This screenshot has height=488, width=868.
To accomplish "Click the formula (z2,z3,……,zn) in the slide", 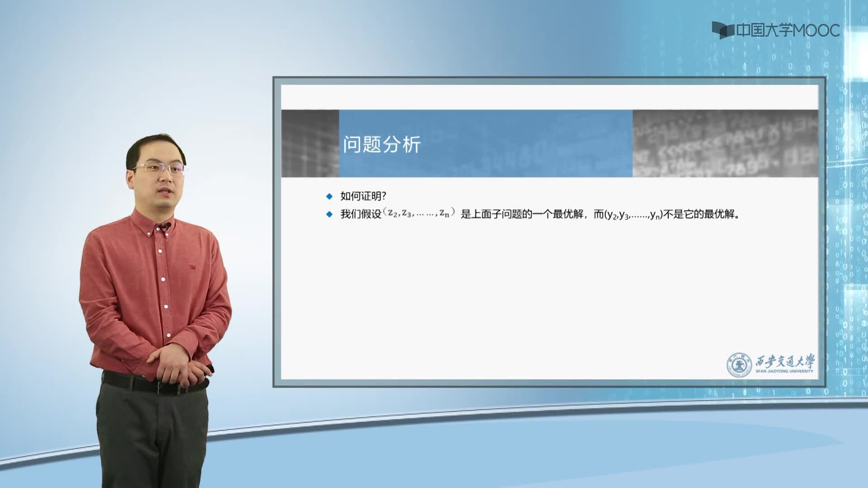I will (419, 213).
